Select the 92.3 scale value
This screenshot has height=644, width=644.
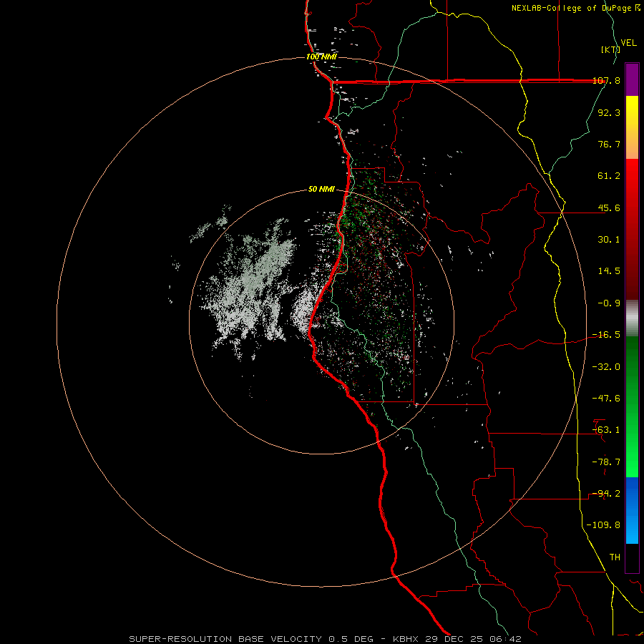click(609, 112)
